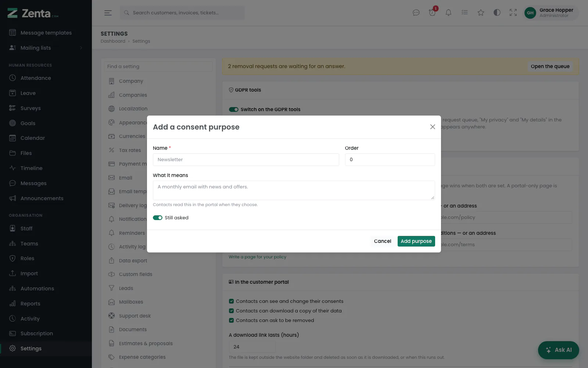Open the chat messages icon in header
The height and width of the screenshot is (368, 588).
pos(416,13)
